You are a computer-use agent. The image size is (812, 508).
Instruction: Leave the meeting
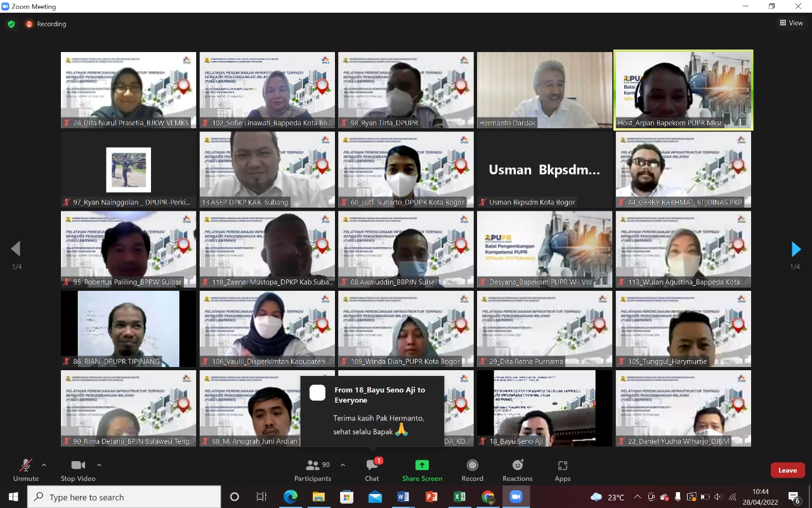[x=787, y=470]
